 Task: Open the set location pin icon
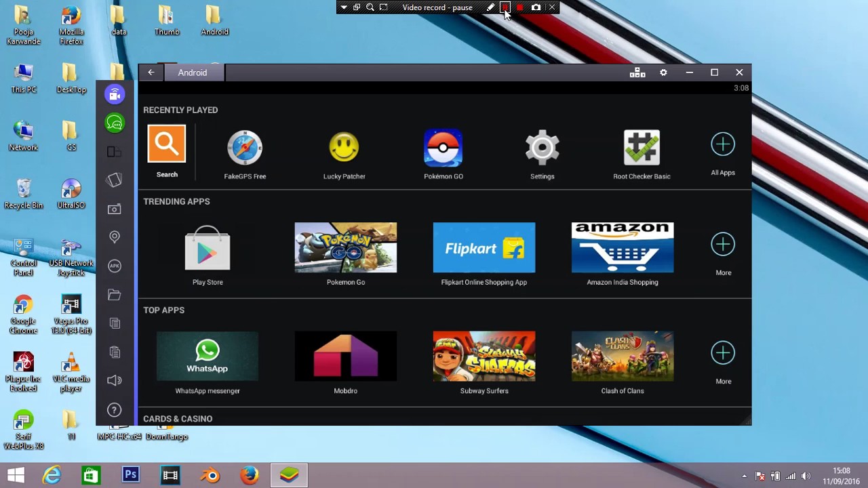[115, 237]
